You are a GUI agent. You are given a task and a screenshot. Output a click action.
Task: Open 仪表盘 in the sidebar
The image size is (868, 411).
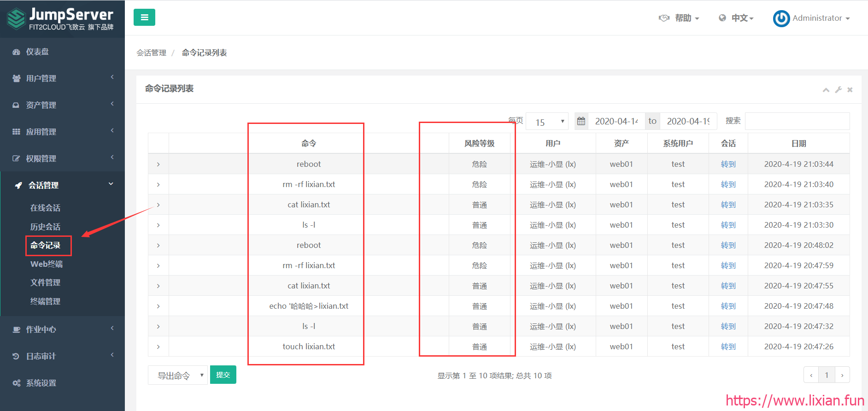pyautogui.click(x=62, y=52)
